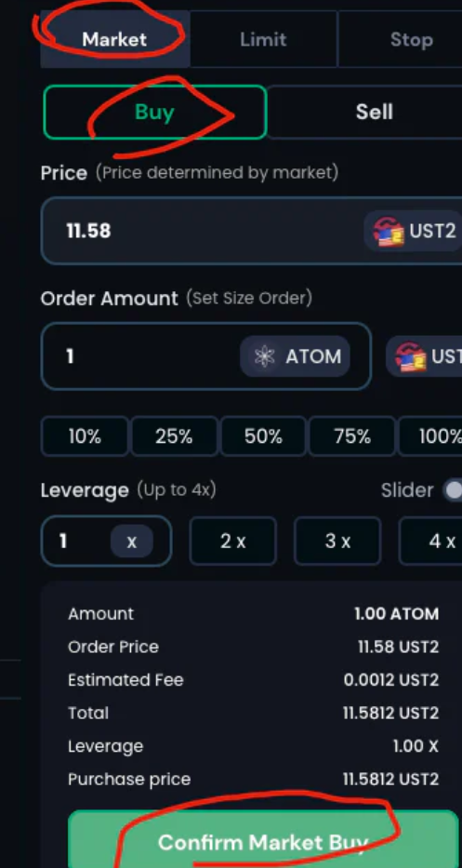462x868 pixels.
Task: Set order size to 10%
Action: tap(85, 436)
